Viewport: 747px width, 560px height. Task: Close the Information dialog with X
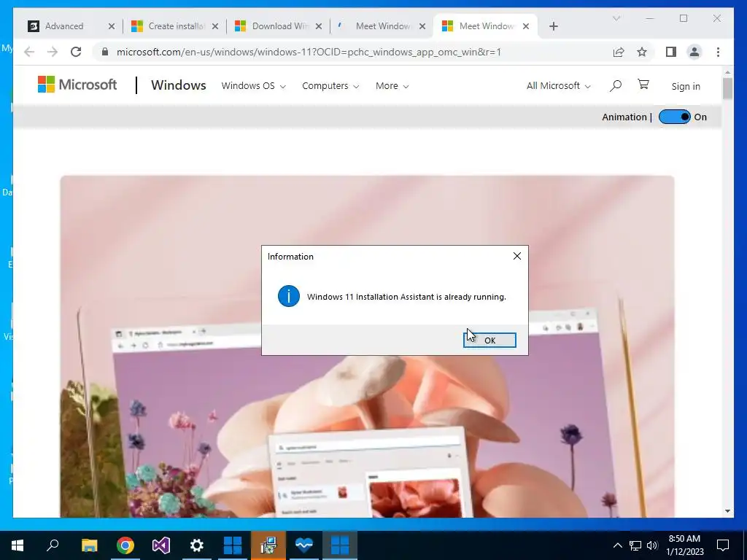click(517, 256)
